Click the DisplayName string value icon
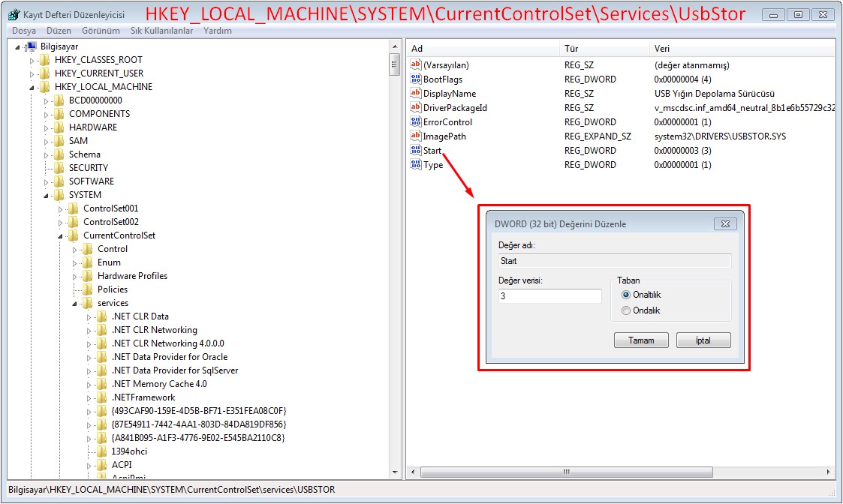The image size is (843, 504). tap(416, 94)
